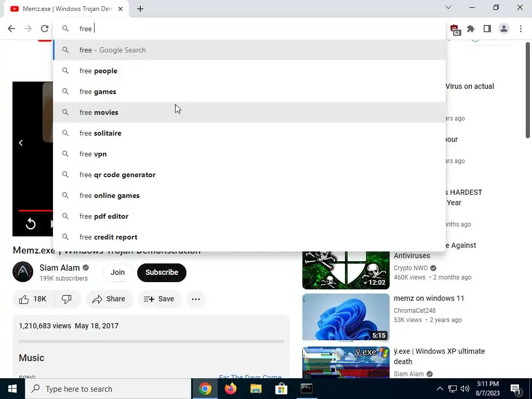Open the taskbar clock and date

click(x=487, y=389)
